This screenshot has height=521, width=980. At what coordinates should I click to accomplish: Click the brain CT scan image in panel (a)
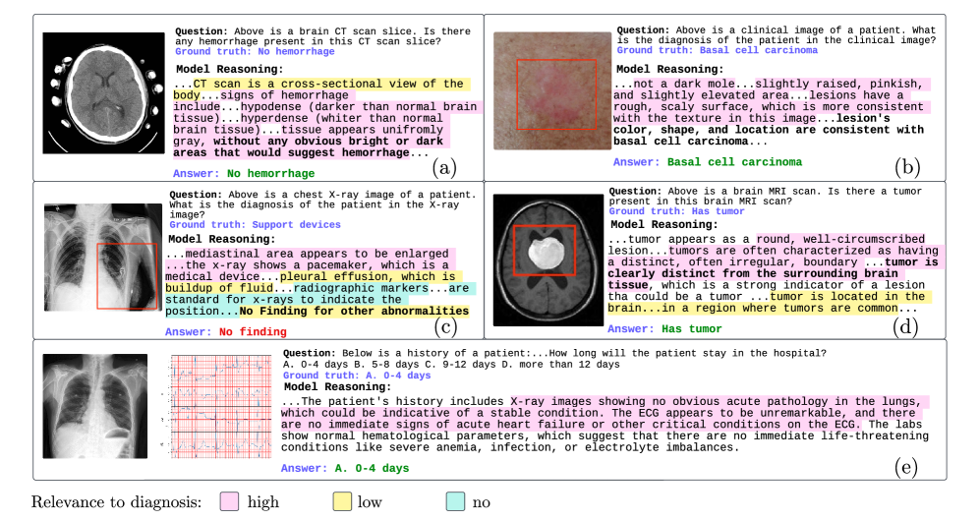104,93
